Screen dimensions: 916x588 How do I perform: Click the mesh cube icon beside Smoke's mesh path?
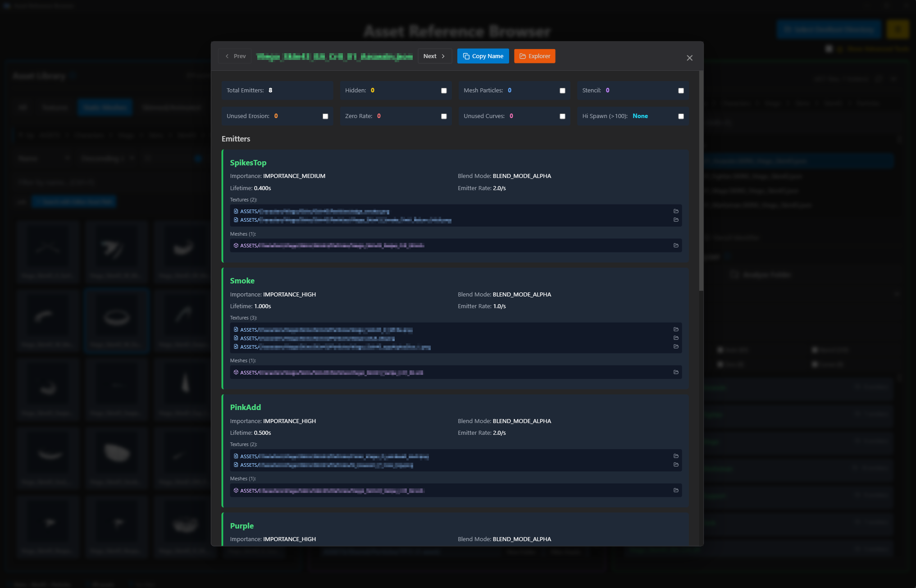(x=236, y=372)
